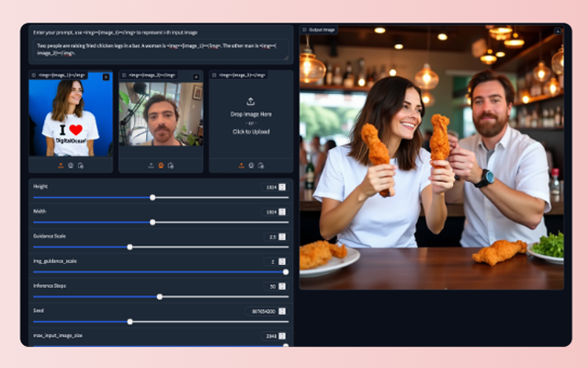Screen dimensions: 588x368
Task: Click the max_input_image_size stepper arrows
Action: click(x=282, y=336)
